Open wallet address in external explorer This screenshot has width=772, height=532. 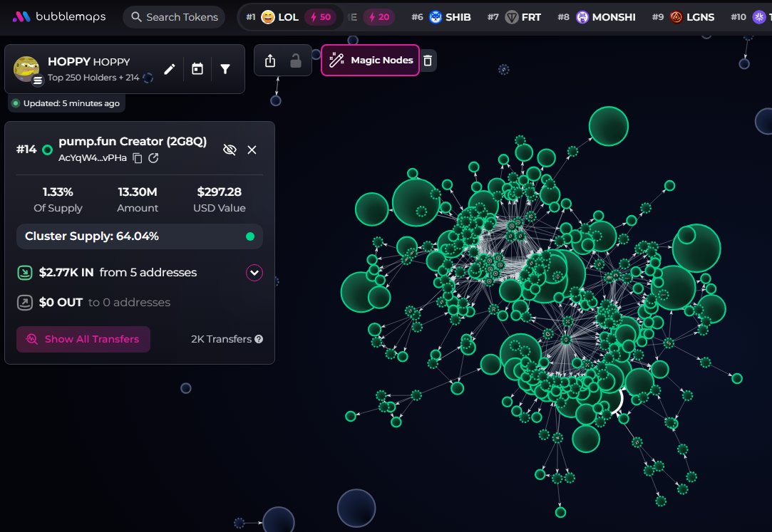(153, 158)
